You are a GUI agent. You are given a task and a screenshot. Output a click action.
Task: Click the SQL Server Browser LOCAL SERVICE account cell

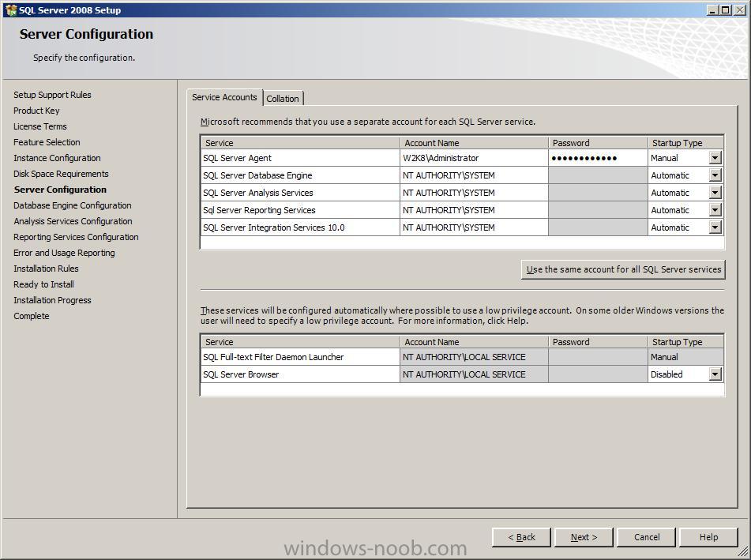(474, 374)
